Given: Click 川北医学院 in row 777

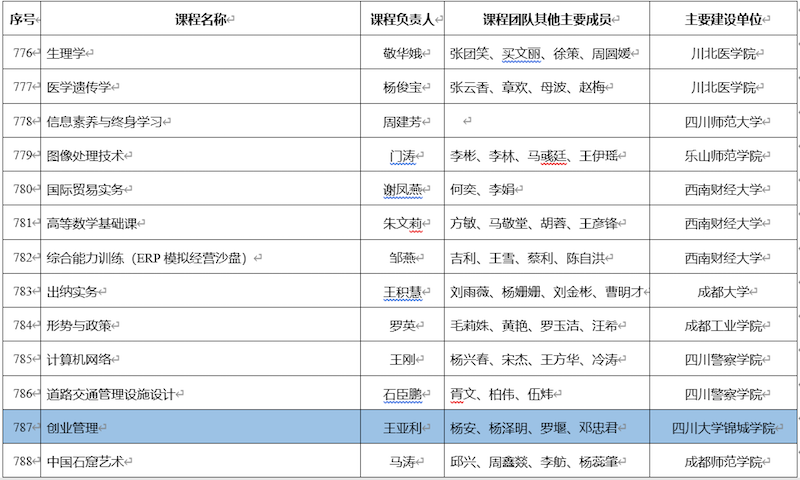Looking at the screenshot, I should click(x=723, y=87).
